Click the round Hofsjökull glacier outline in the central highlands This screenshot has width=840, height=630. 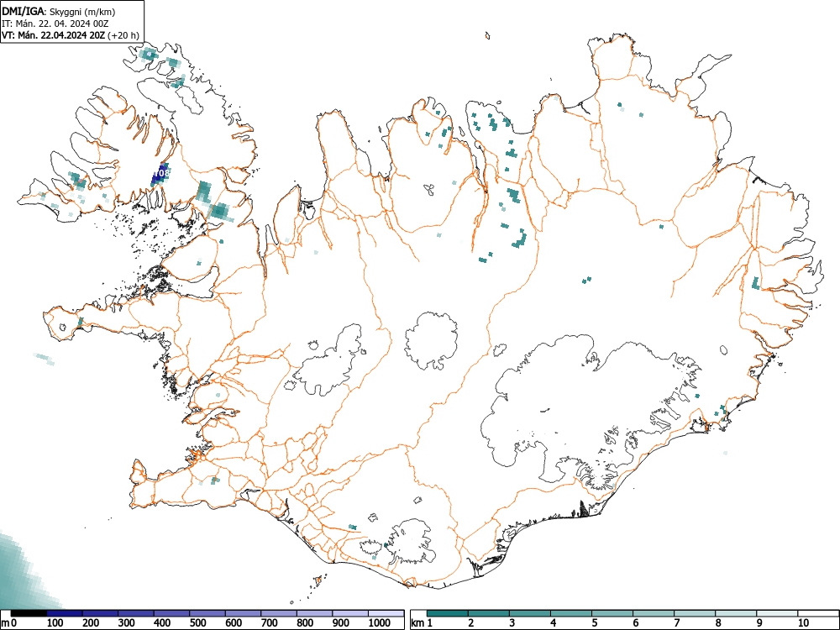tap(431, 342)
